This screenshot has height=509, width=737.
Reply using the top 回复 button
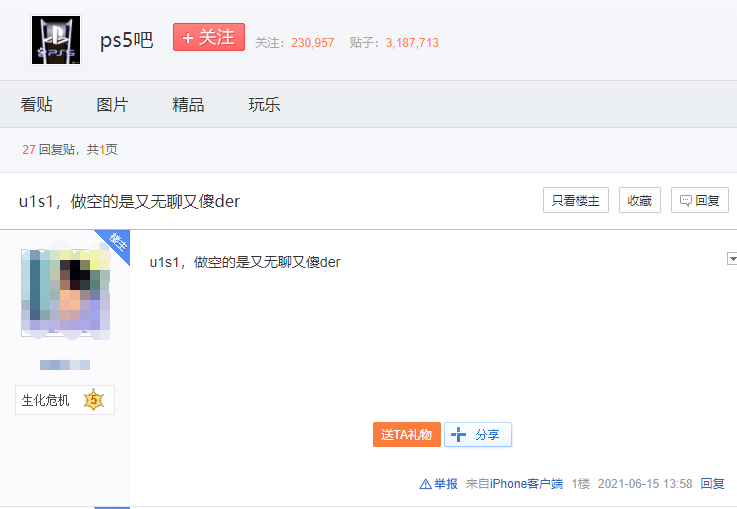coord(700,200)
